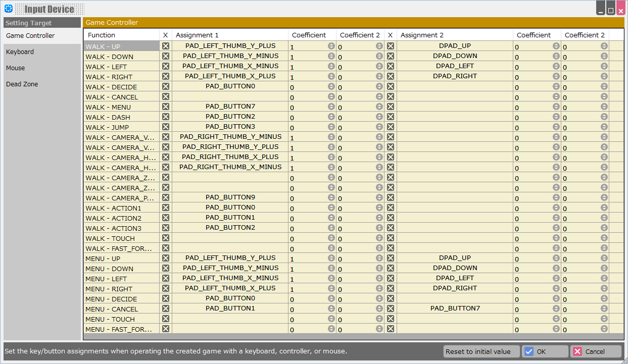Clear Assignment 1 for MENU - DECIDE

(x=166, y=298)
